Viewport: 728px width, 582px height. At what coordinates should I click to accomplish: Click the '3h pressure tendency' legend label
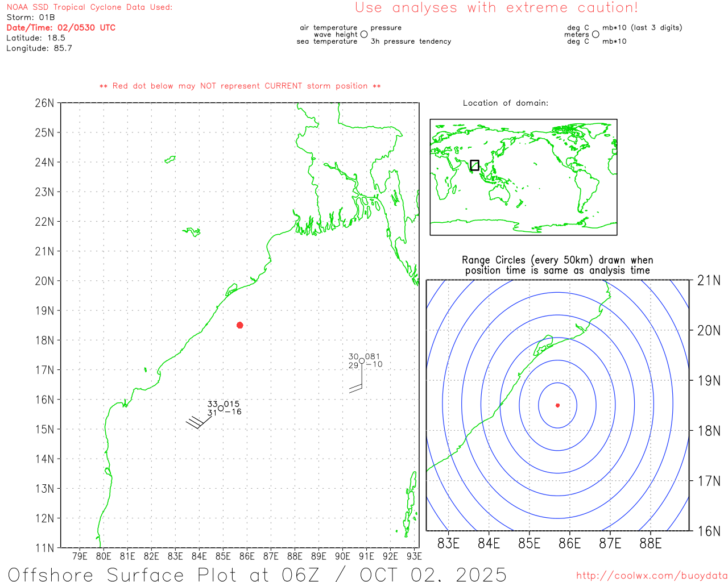[411, 41]
